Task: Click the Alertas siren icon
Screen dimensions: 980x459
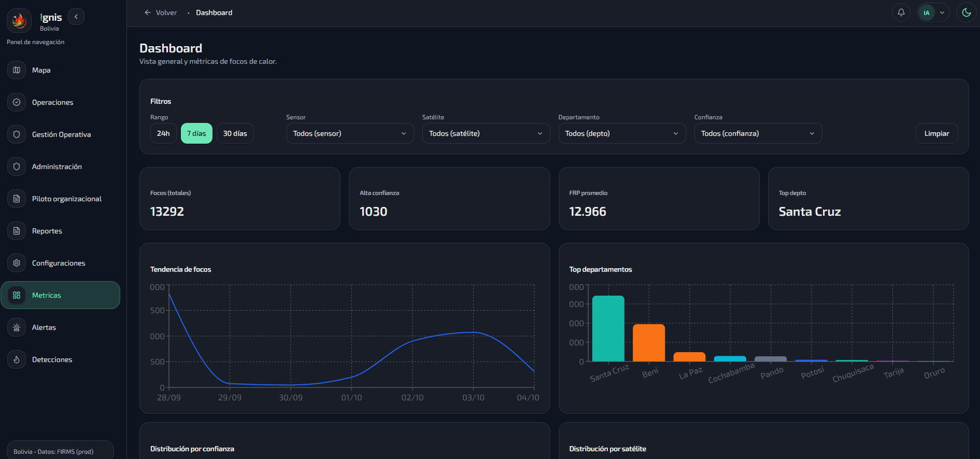Action: (x=17, y=327)
